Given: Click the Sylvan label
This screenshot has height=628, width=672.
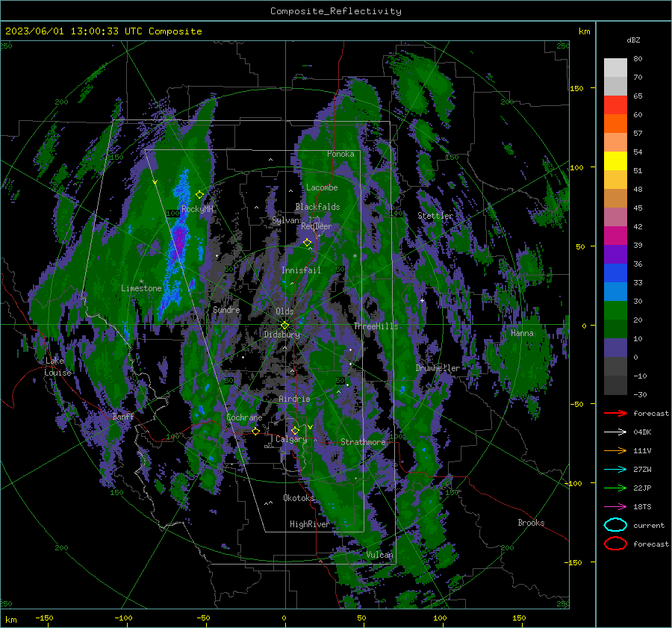Looking at the screenshot, I should [285, 220].
